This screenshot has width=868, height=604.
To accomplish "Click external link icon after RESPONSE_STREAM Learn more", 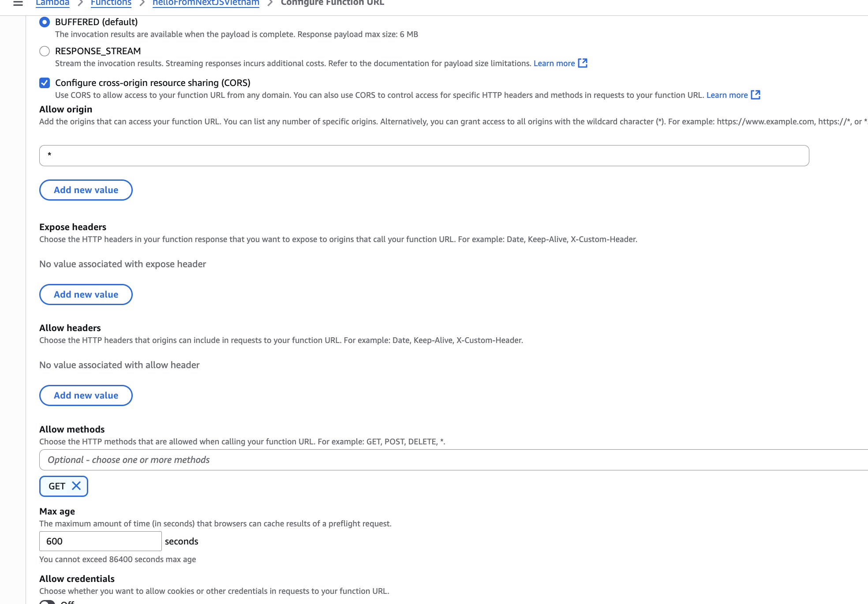I will click(x=583, y=63).
